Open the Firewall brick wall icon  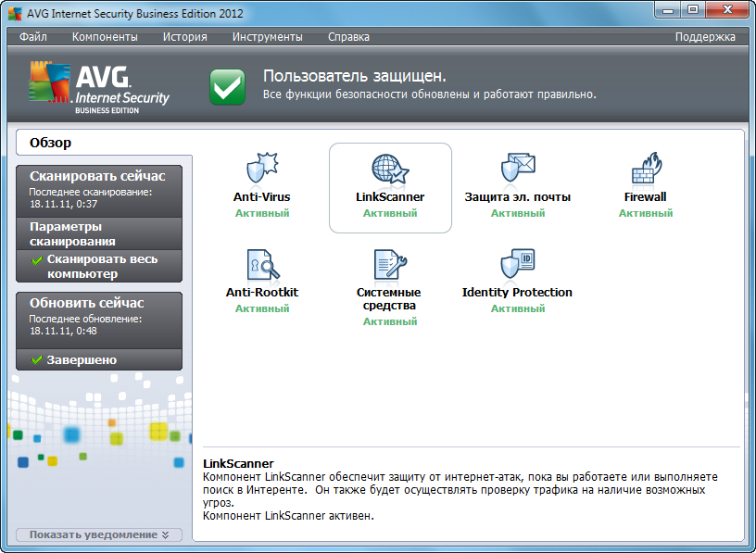coord(646,168)
